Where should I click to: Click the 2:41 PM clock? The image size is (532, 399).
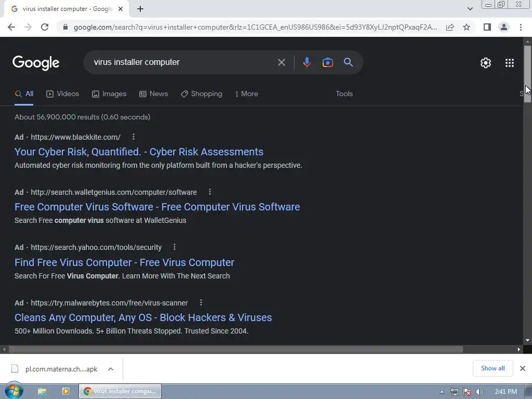(x=506, y=392)
